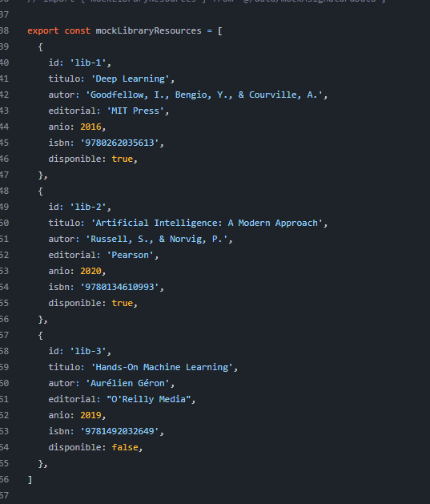Click the 'Artificial Intelligence: A Modern Approach' string
This screenshot has width=430, height=504.
coord(207,223)
